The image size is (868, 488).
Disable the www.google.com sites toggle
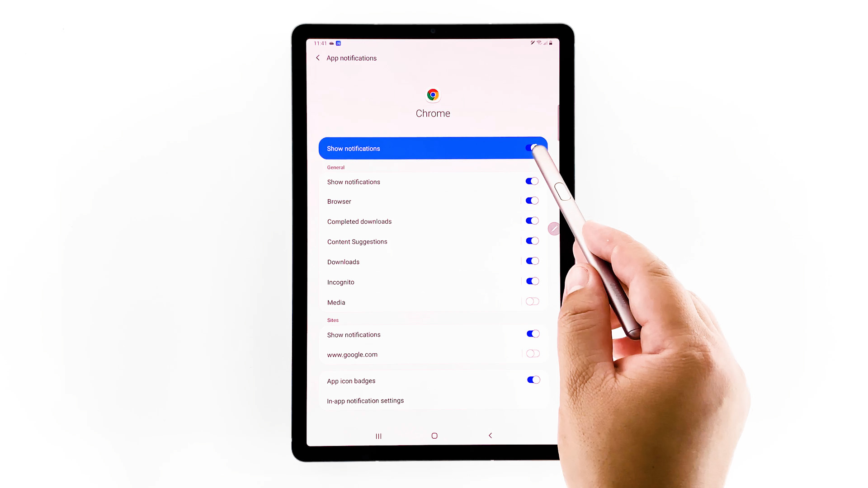pos(533,354)
